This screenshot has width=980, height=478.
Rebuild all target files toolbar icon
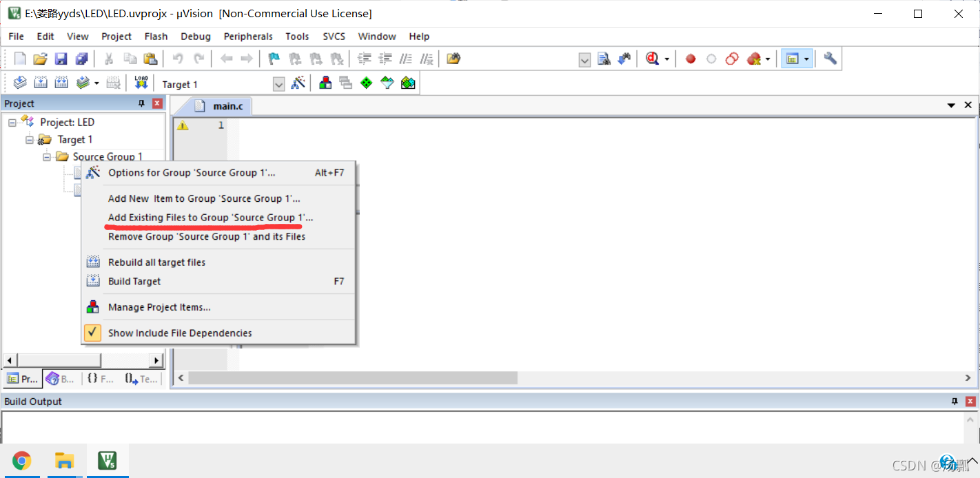[x=61, y=83]
